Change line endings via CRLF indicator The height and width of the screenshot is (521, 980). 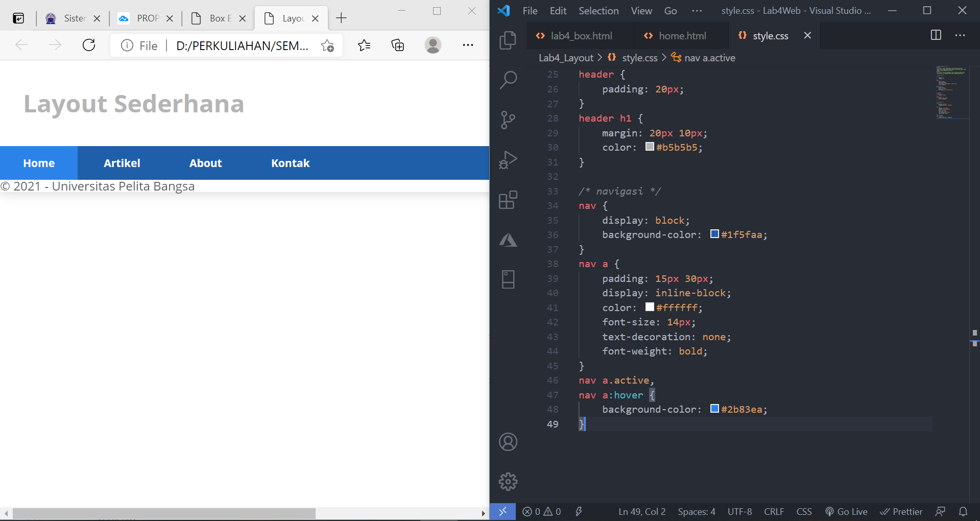point(774,511)
